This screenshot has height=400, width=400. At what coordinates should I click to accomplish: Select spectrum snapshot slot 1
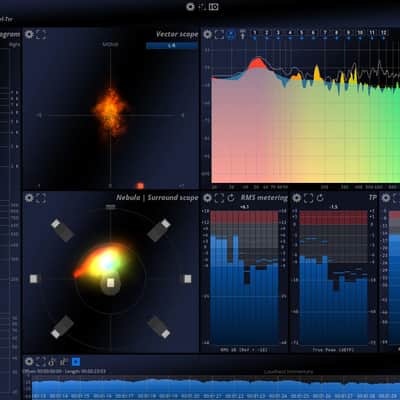point(255,34)
